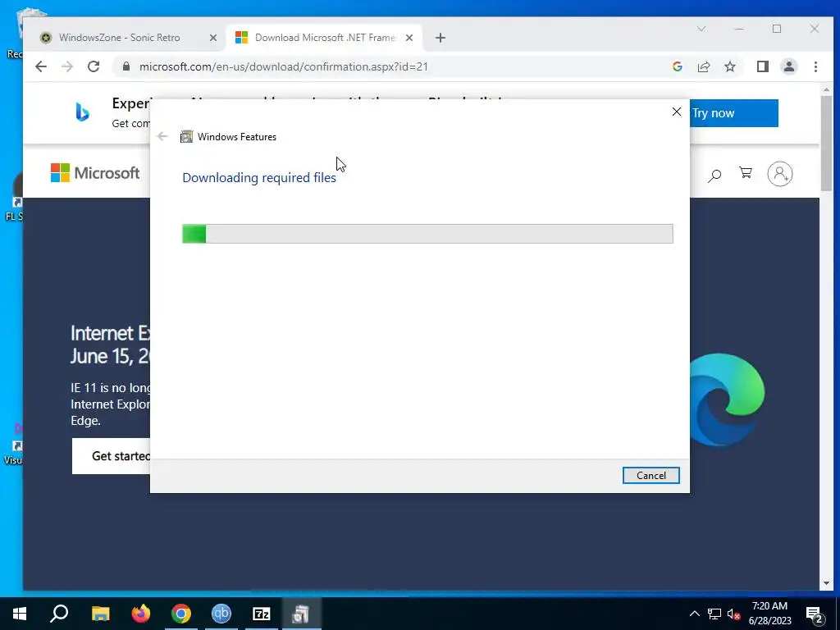Go back in Chrome browser
The height and width of the screenshot is (630, 840).
point(41,66)
